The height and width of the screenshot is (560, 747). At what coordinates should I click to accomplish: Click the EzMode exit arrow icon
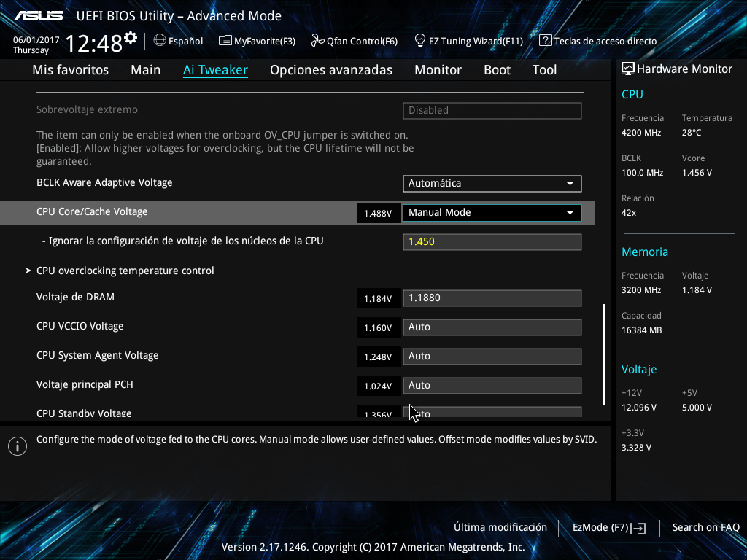[x=639, y=528]
